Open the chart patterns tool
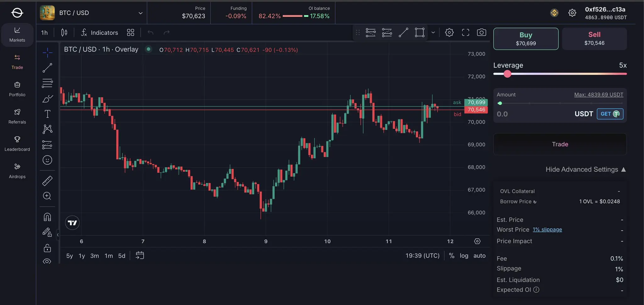The height and width of the screenshot is (305, 644). (x=48, y=129)
